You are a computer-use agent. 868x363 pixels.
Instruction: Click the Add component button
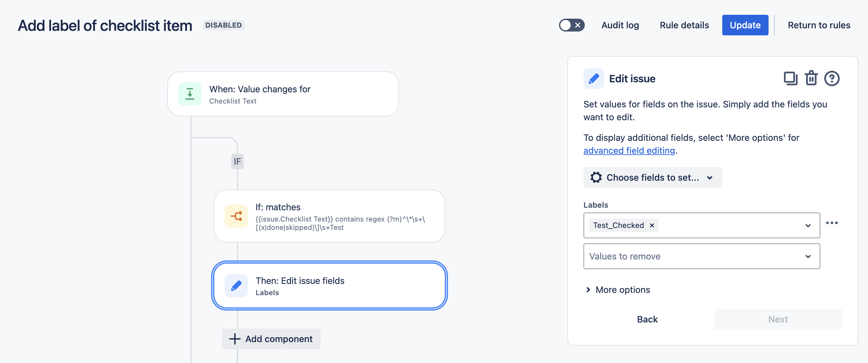point(271,339)
